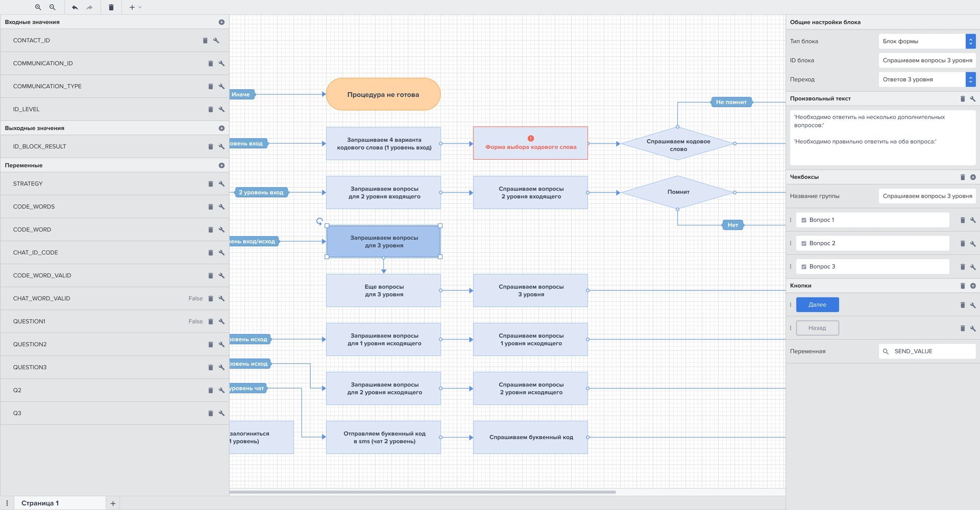The image size is (980, 510).
Task: Open the Переход dropdown
Action: (927, 79)
